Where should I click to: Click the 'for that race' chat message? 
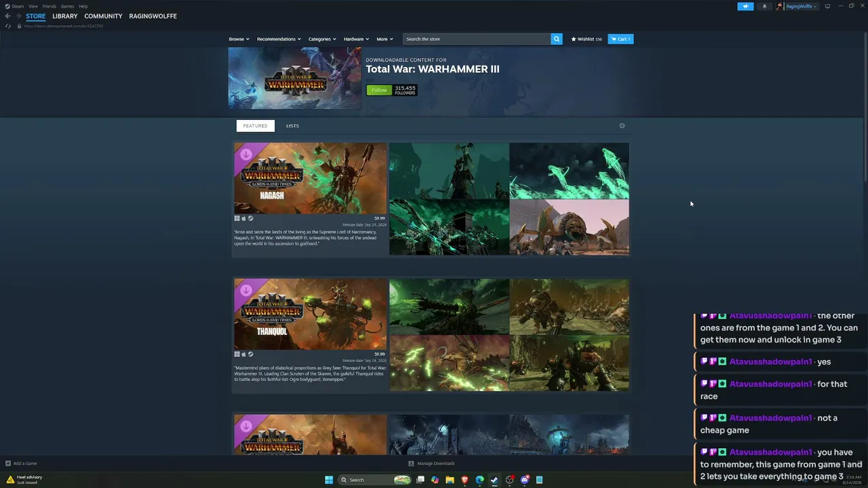pyautogui.click(x=780, y=390)
